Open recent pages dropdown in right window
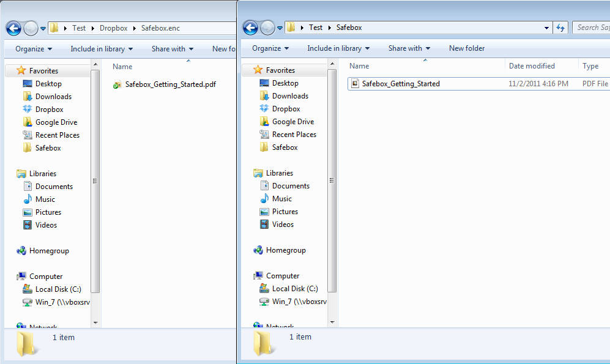 [280, 28]
